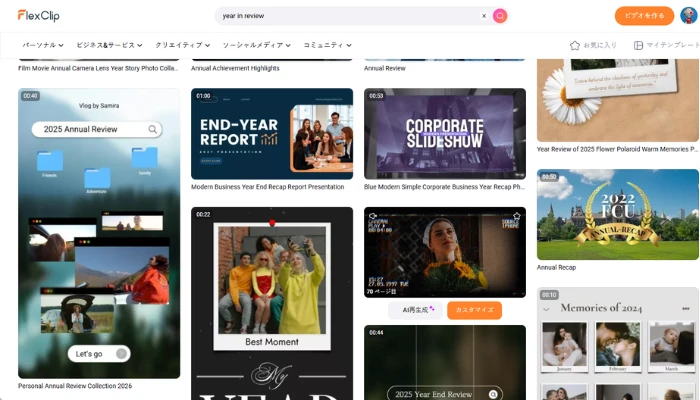This screenshot has height=400, width=700.
Task: Click the マイテンプレート grid icon
Action: [638, 45]
